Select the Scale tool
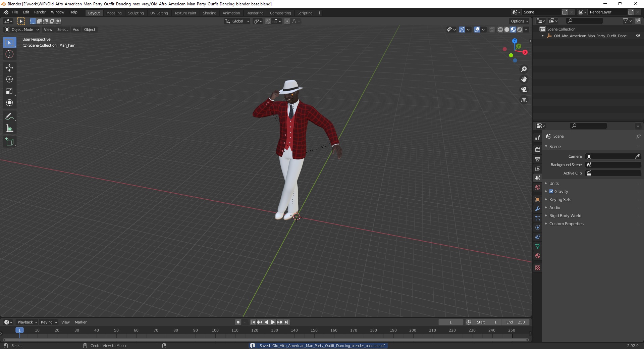 [9, 91]
